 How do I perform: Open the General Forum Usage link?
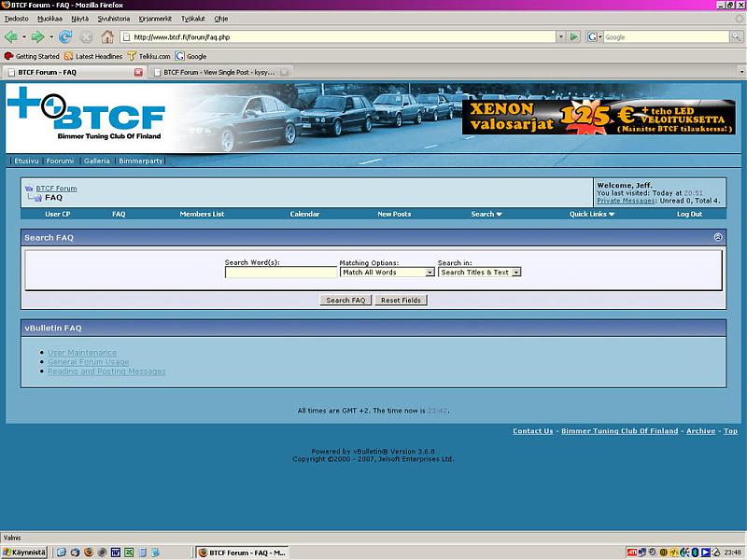pos(89,362)
